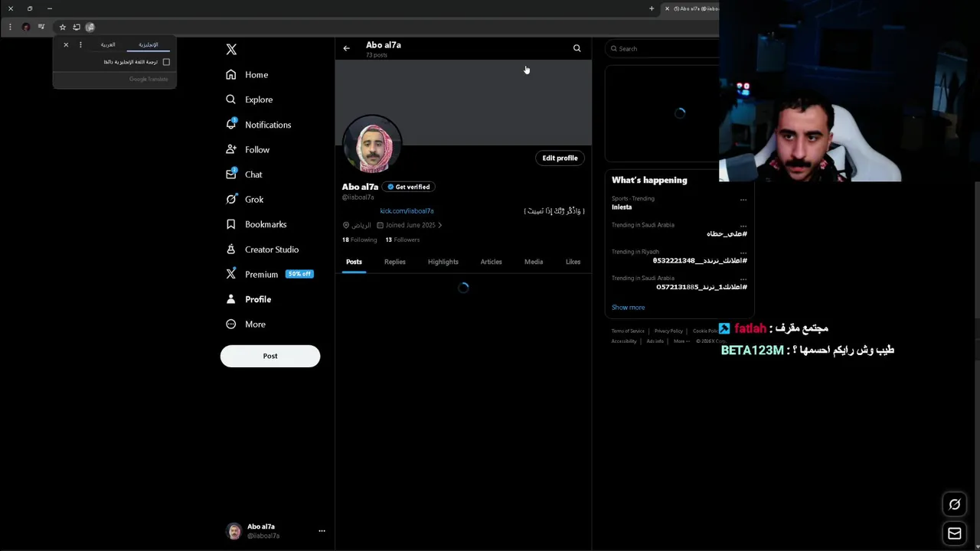Open Profile in the sidebar

pyautogui.click(x=249, y=299)
